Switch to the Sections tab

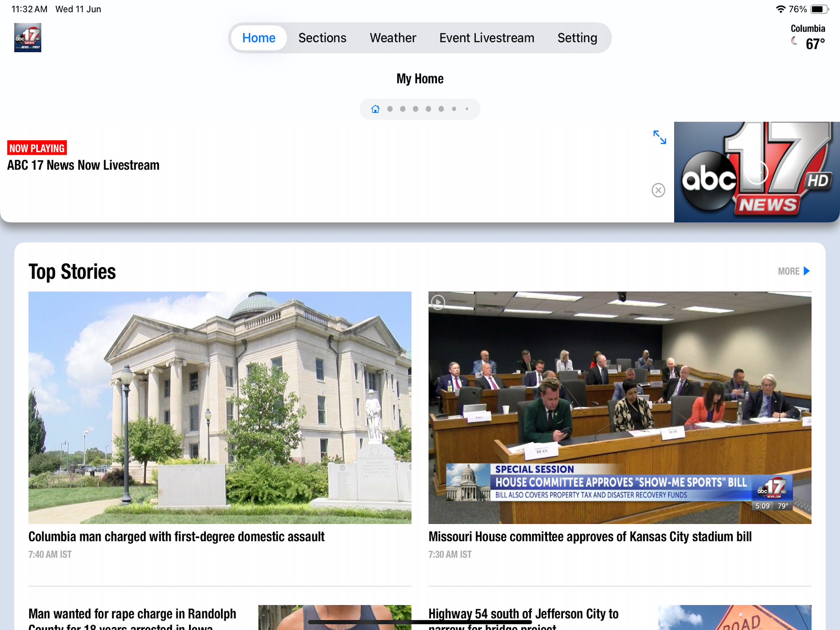point(322,38)
